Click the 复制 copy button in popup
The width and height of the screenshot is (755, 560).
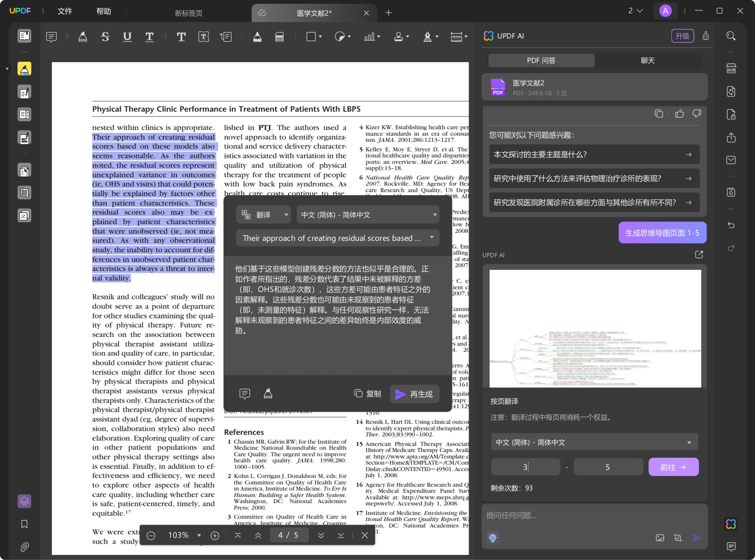tap(368, 394)
